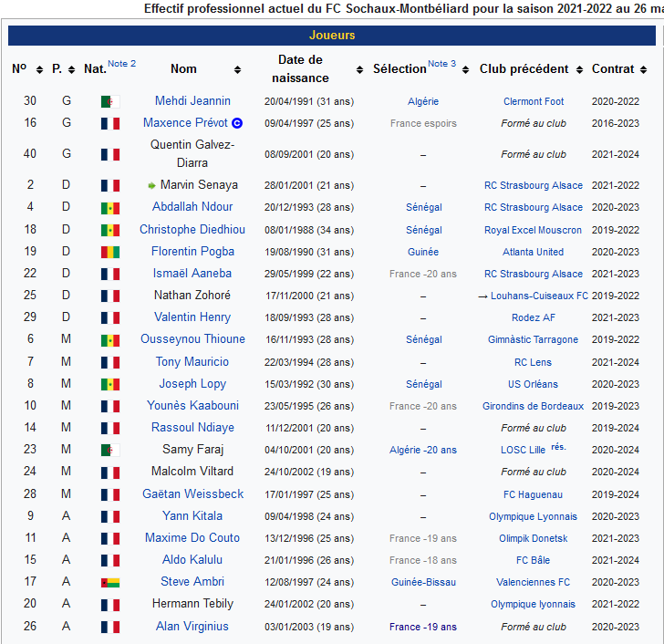Sort by Sélection column arrows
The width and height of the screenshot is (664, 644).
[465, 70]
